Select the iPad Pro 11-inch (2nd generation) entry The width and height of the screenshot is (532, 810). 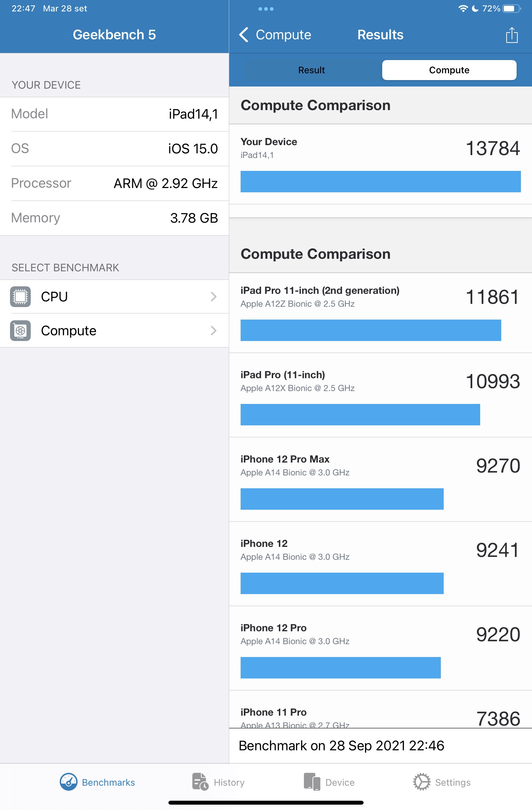[x=380, y=313]
